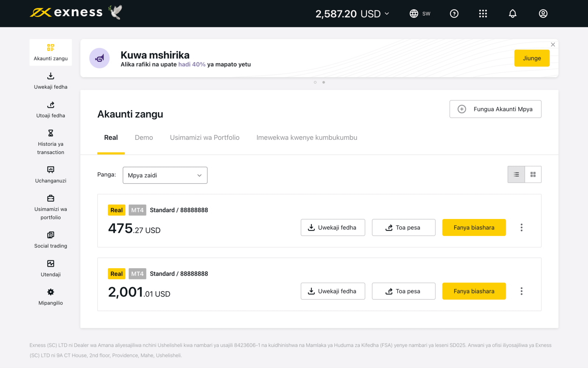Open Utoaji fedha in sidebar
Image resolution: width=588 pixels, height=368 pixels.
[x=51, y=110]
